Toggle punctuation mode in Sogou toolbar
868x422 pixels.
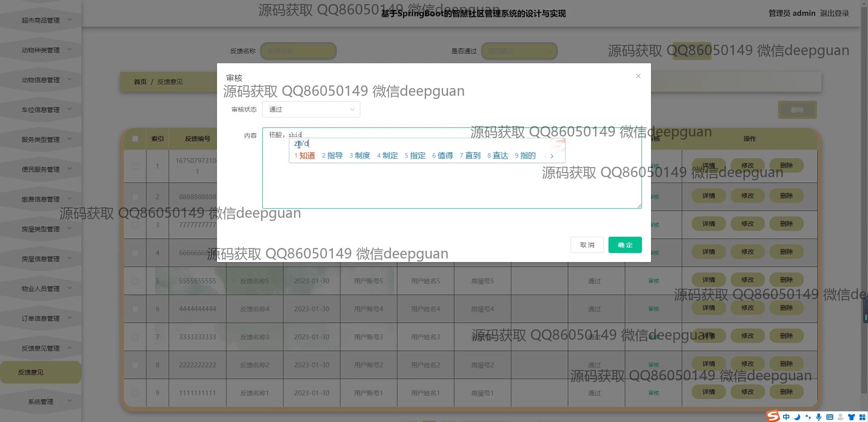point(808,417)
